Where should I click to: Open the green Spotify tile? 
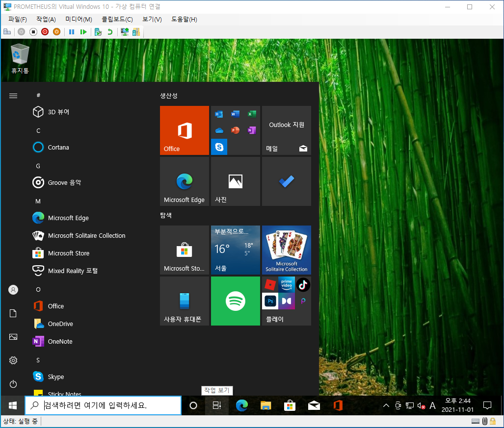pos(235,301)
